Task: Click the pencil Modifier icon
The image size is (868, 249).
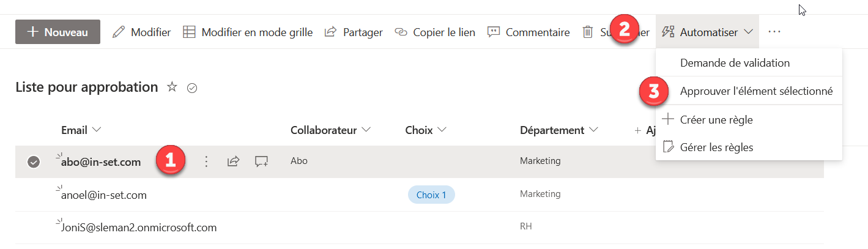Action: (x=119, y=32)
